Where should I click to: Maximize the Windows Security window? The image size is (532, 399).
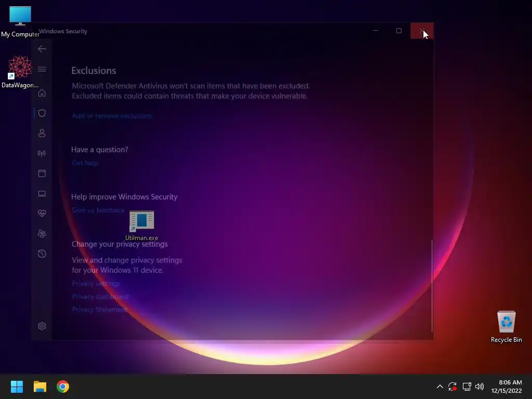[x=398, y=31]
